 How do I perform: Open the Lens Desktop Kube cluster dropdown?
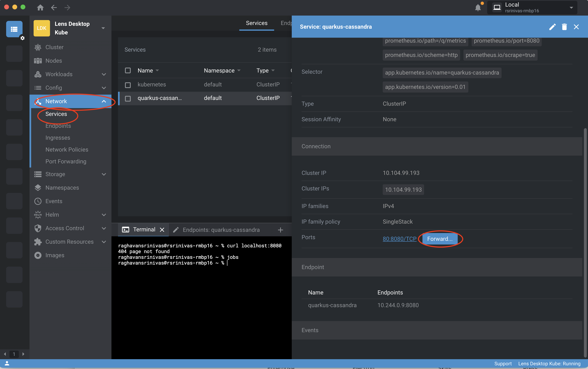tap(103, 28)
